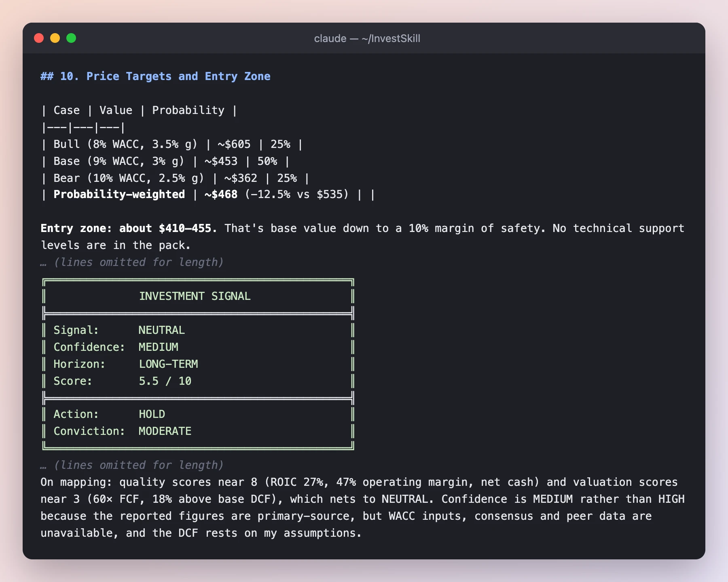Screen dimensions: 728x582
Task: Click the bold 'Entry zone: about $410–455' text
Action: (129, 228)
